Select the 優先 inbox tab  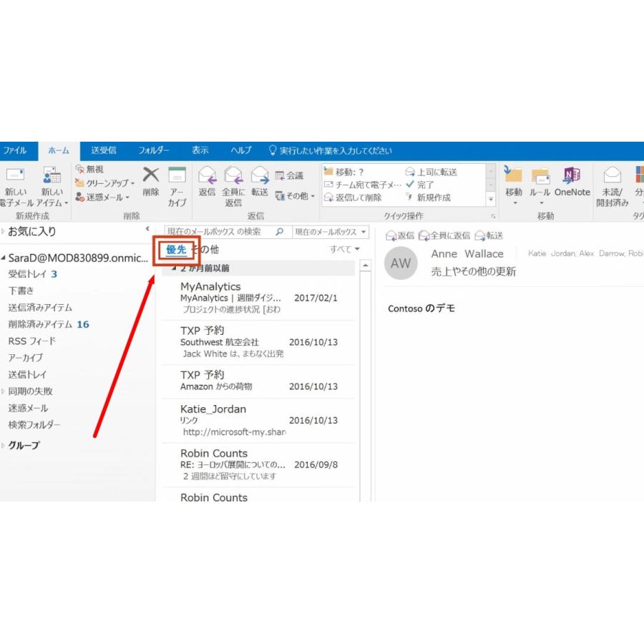(x=176, y=250)
